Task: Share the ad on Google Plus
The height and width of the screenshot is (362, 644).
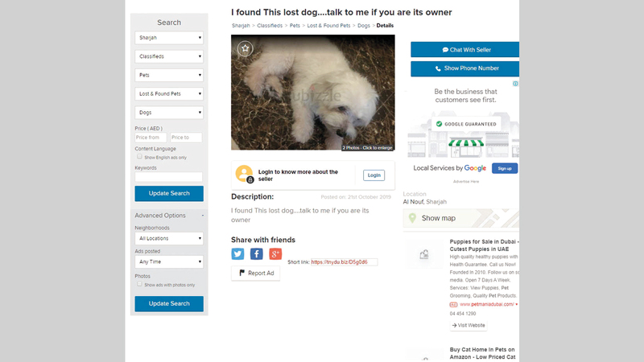Action: pos(275,254)
